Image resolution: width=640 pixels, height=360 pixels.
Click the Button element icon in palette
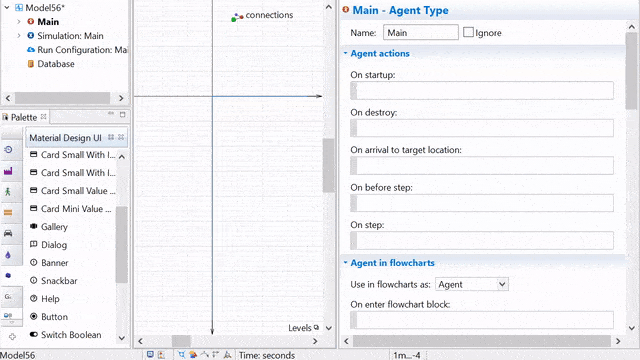coord(34,316)
